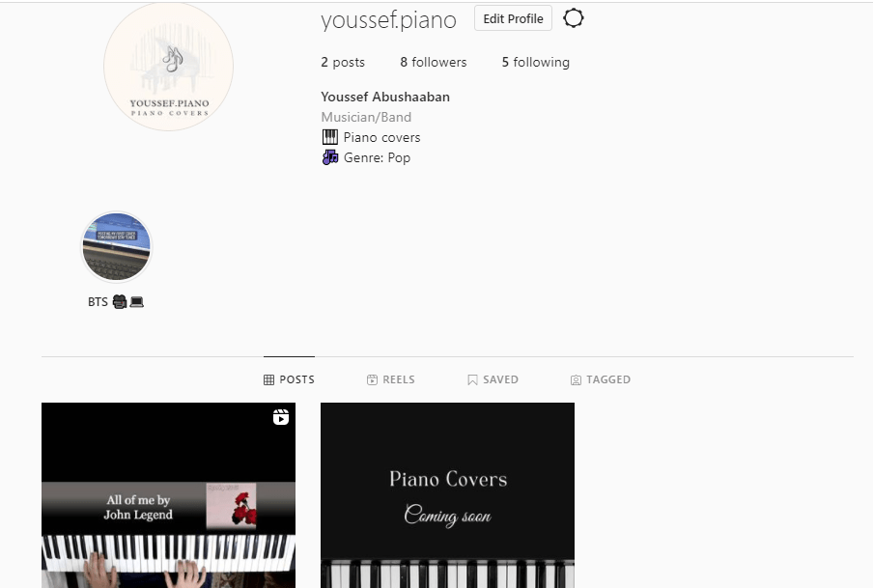Image resolution: width=873 pixels, height=588 pixels.
Task: Open the Piano Covers Coming soon post
Action: click(447, 495)
